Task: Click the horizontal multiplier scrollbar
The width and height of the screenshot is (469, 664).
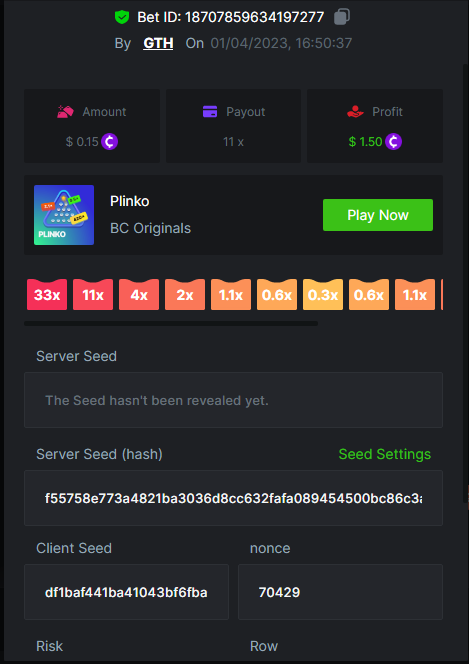Action: coord(171,324)
